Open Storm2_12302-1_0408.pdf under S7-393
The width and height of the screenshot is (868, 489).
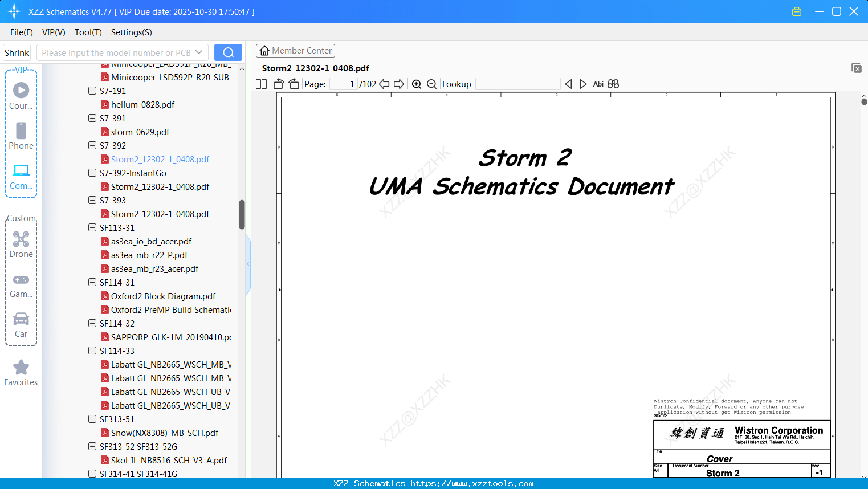pyautogui.click(x=160, y=214)
